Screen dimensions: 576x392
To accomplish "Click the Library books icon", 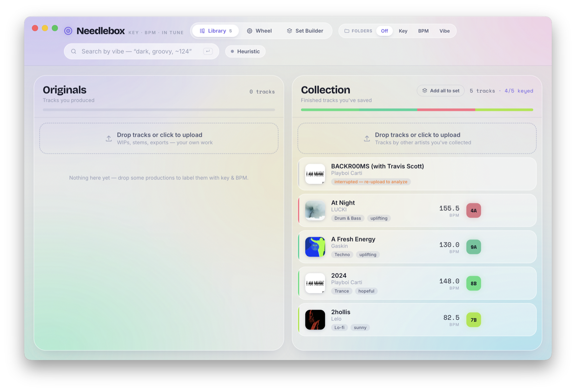I will [202, 31].
